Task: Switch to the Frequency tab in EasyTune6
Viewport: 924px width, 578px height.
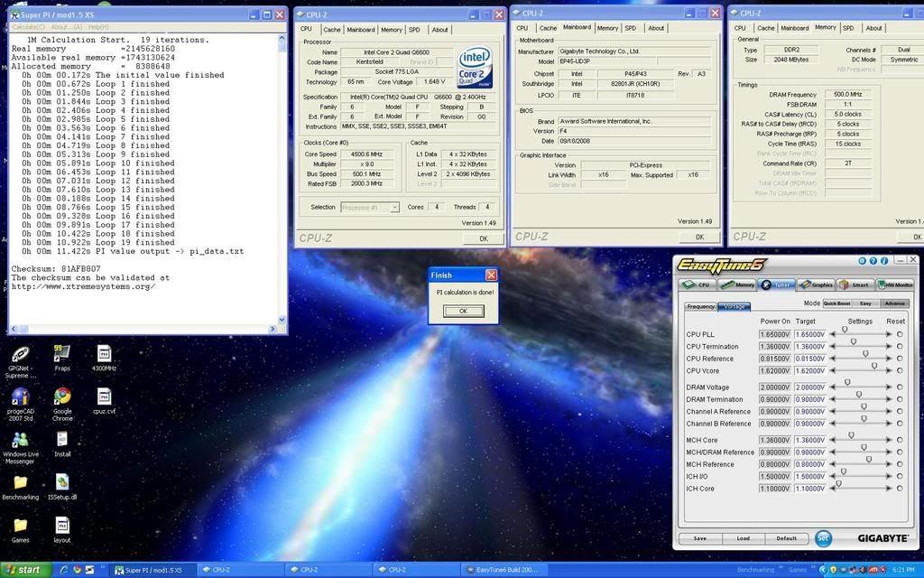Action: click(700, 307)
